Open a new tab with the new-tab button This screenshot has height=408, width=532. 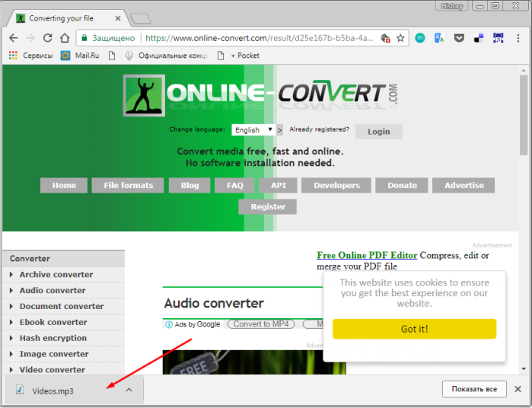click(141, 19)
